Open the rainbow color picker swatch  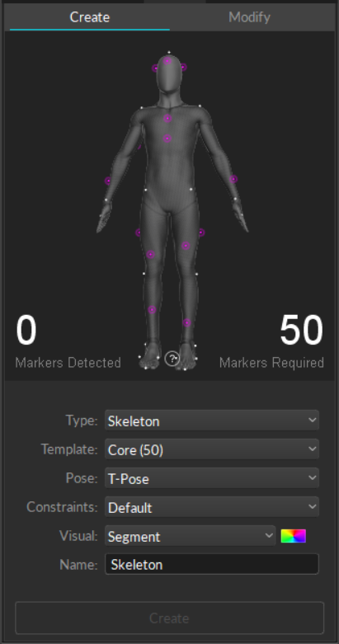coord(294,536)
